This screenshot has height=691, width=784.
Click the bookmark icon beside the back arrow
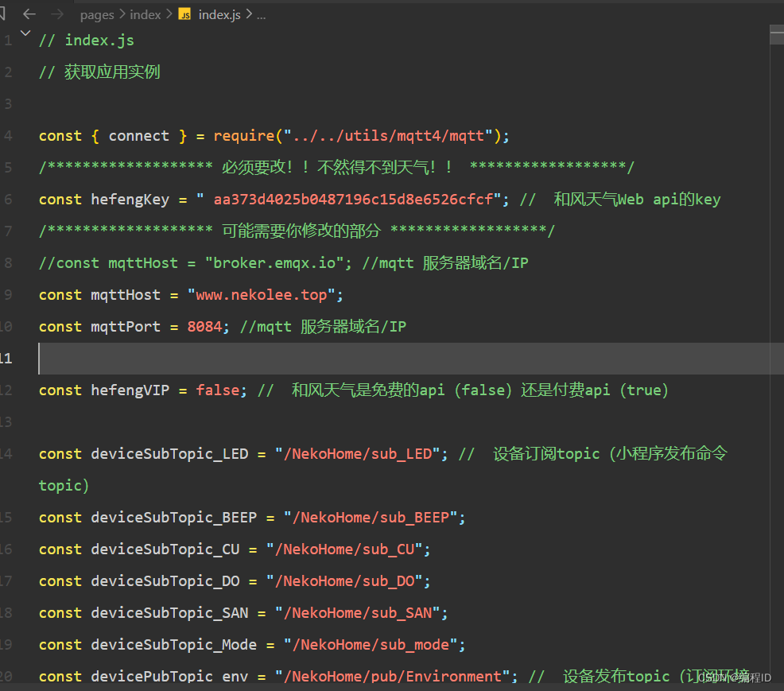(x=2, y=14)
